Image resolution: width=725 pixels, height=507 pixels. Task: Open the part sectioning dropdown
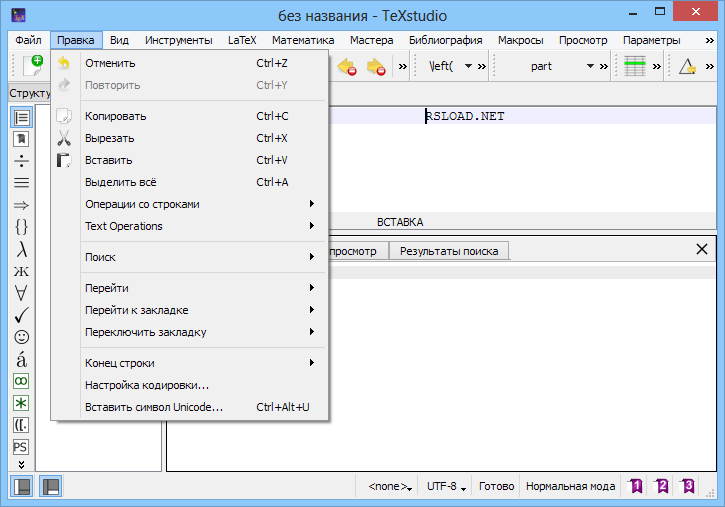[590, 66]
